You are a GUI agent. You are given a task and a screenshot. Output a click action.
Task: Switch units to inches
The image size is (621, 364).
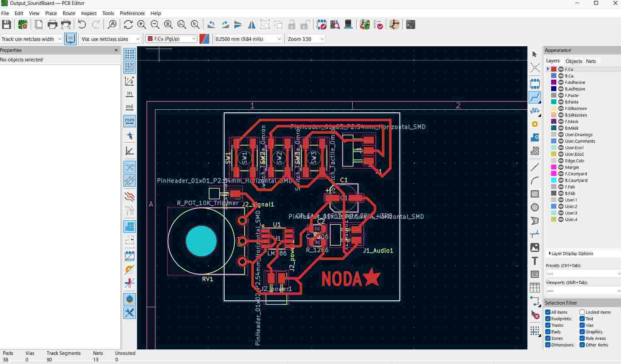coord(130,94)
